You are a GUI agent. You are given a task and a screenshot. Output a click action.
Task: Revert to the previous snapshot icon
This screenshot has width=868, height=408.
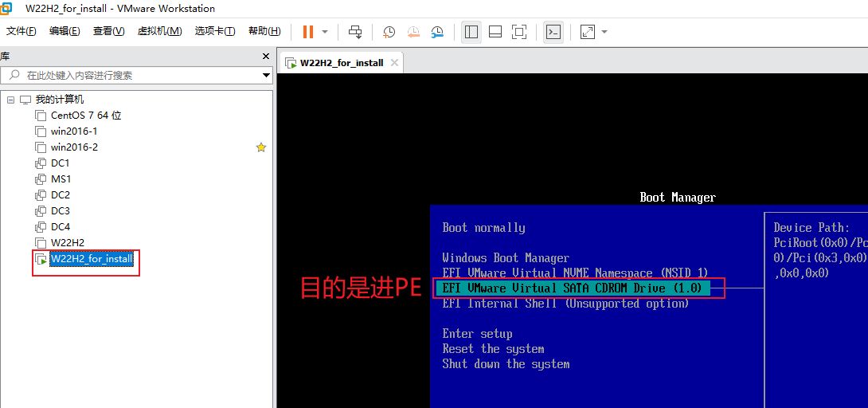click(x=413, y=32)
